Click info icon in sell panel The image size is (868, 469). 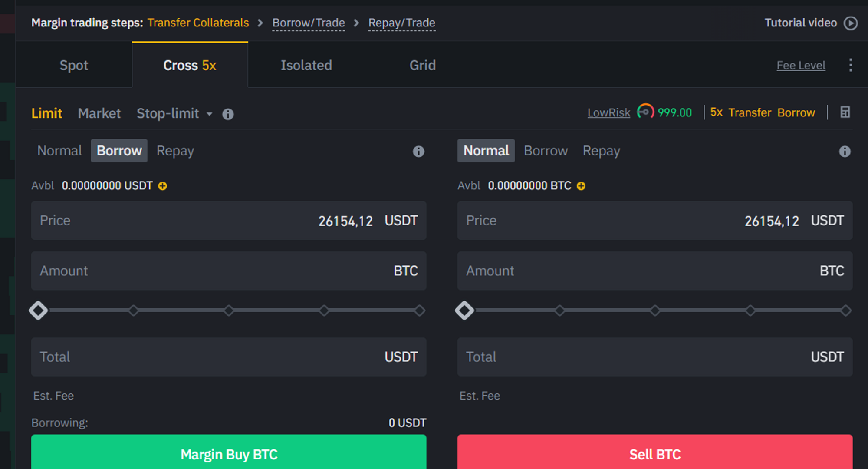[845, 152]
